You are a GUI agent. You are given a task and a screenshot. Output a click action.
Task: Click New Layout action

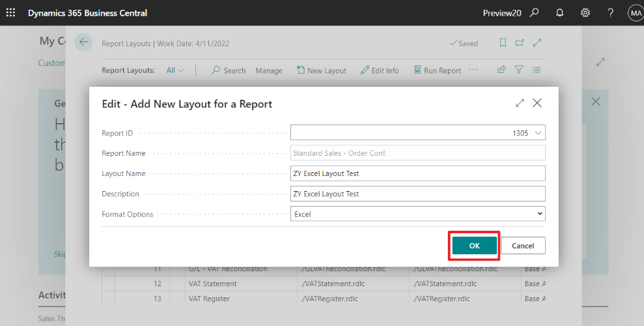(322, 70)
